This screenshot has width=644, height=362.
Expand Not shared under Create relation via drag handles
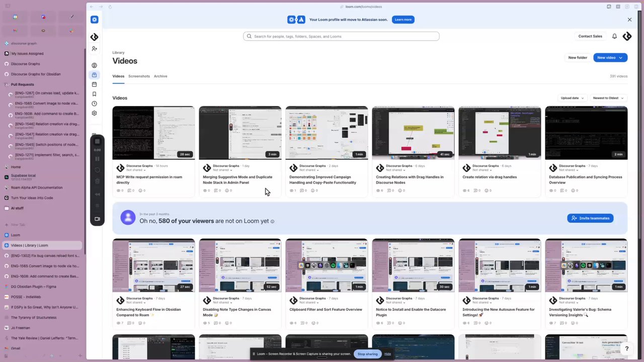[x=481, y=170]
